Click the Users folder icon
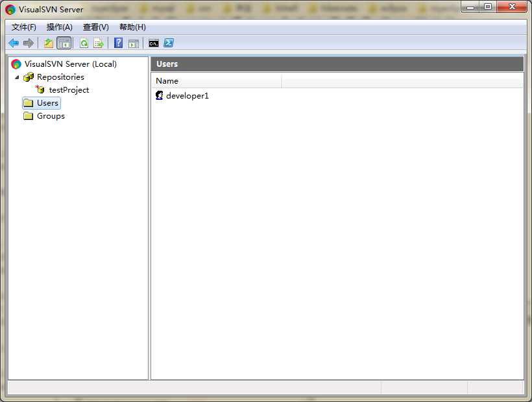 pos(29,103)
